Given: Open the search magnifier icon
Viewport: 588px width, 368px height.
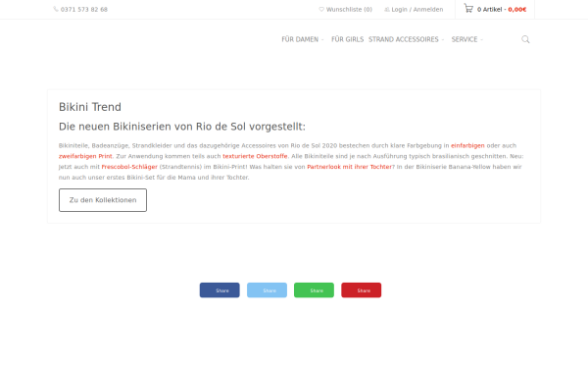Looking at the screenshot, I should tap(525, 39).
